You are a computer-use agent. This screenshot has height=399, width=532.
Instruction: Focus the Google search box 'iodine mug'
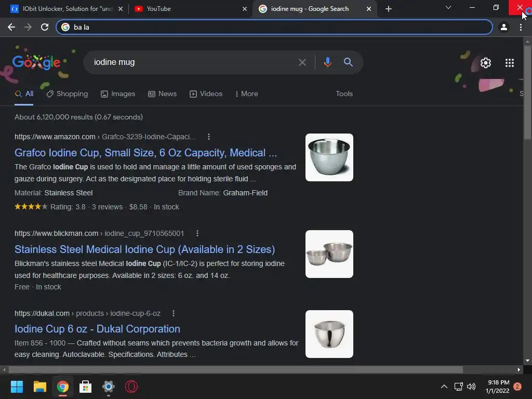pos(193,62)
